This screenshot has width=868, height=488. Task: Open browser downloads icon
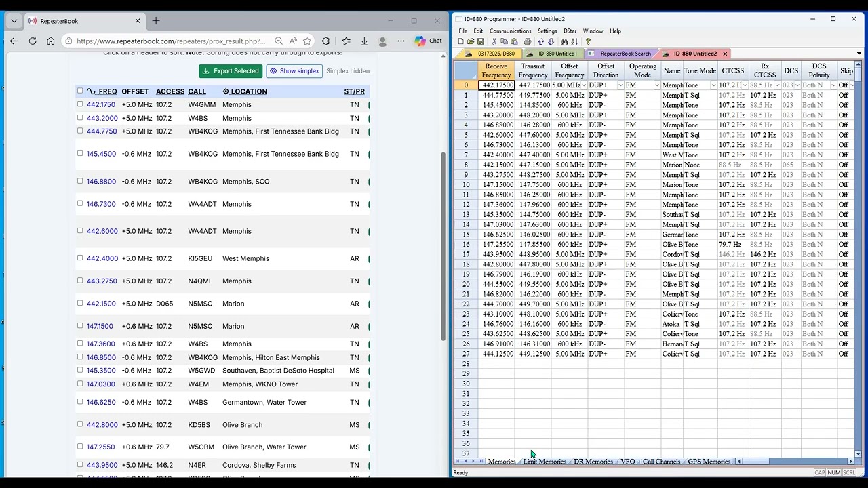[364, 41]
